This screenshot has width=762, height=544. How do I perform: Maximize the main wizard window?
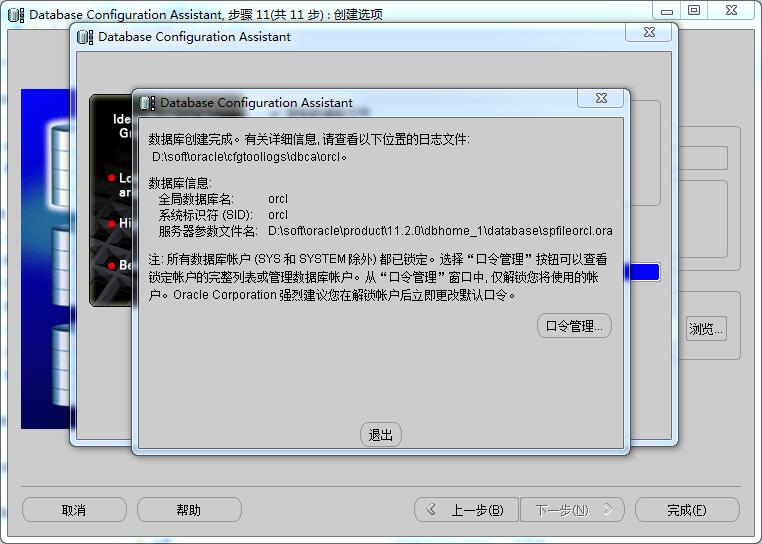coord(694,10)
